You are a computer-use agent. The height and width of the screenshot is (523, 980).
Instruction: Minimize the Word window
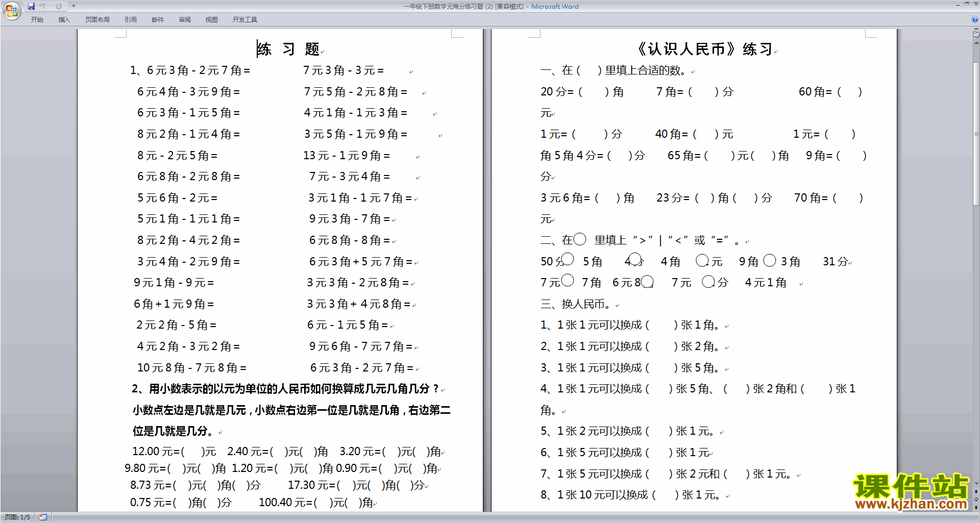pos(958,5)
